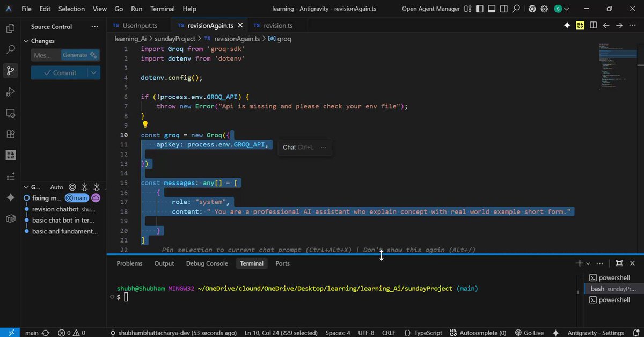644x337 pixels.
Task: Open the new terminal launch profile dropdown
Action: 588,263
